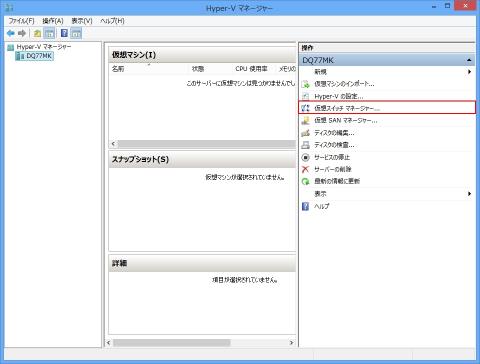Click the 新規 action label
Image resolution: width=480 pixels, height=364 pixels.
320,72
